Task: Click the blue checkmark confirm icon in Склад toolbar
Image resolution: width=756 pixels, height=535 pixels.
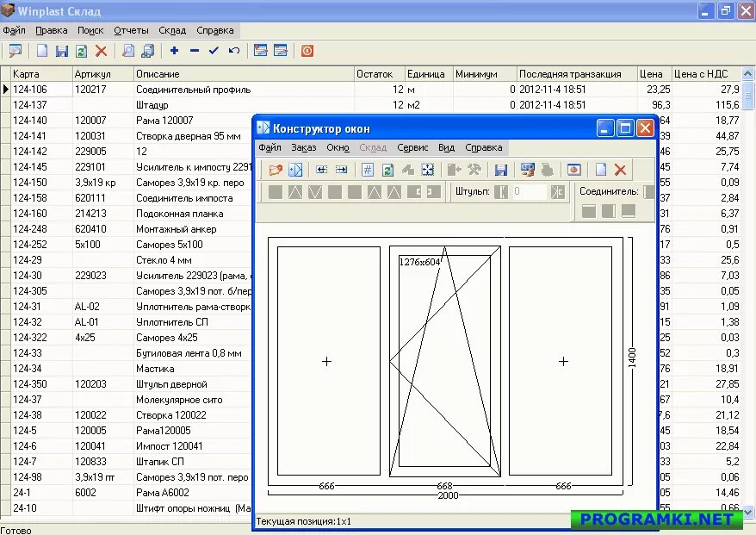Action: click(x=214, y=51)
